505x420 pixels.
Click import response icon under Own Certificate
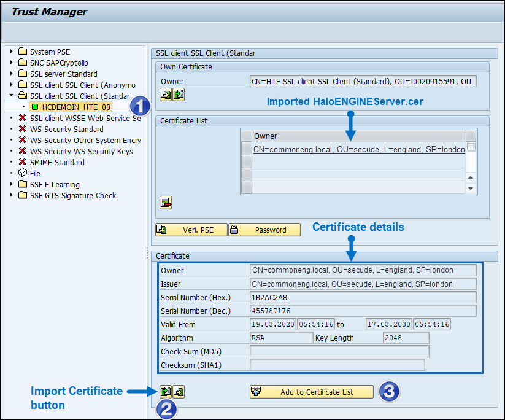click(x=179, y=95)
